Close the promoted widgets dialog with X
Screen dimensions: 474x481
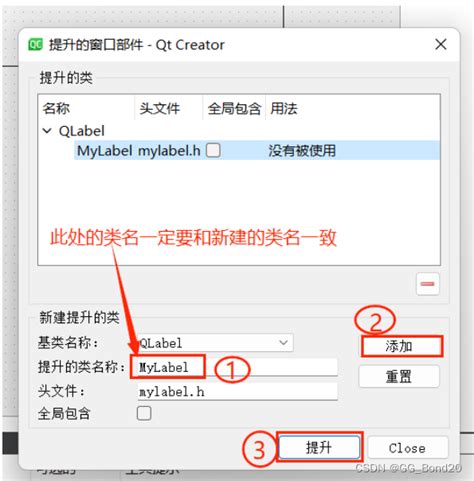tap(441, 44)
